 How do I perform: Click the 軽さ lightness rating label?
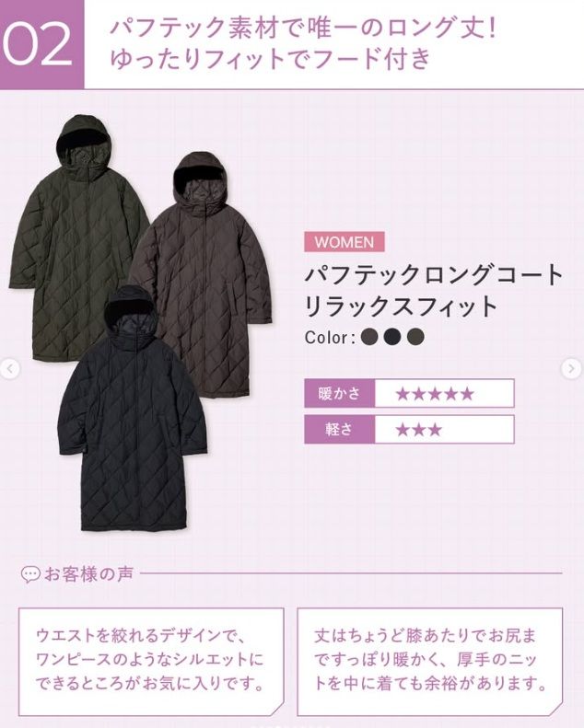(340, 430)
